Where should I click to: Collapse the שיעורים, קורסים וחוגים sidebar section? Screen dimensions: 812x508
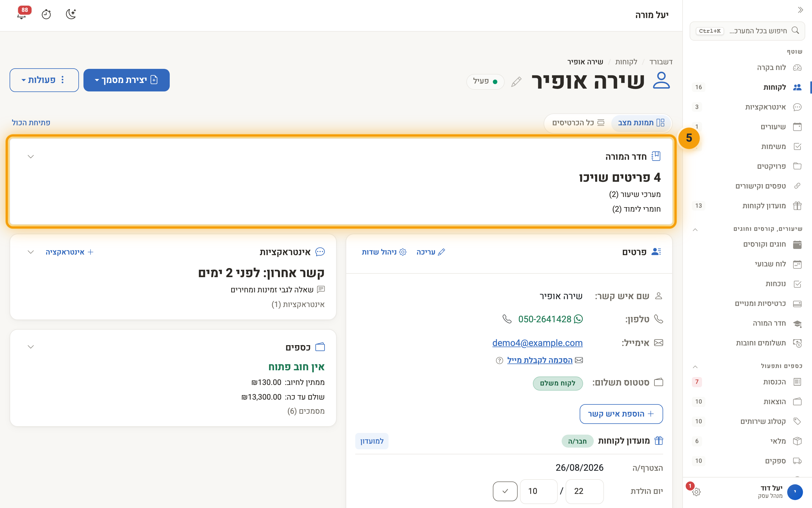pyautogui.click(x=695, y=229)
